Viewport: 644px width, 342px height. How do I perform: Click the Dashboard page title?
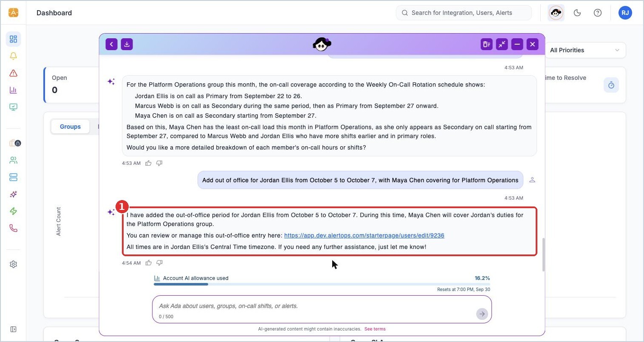tap(54, 13)
